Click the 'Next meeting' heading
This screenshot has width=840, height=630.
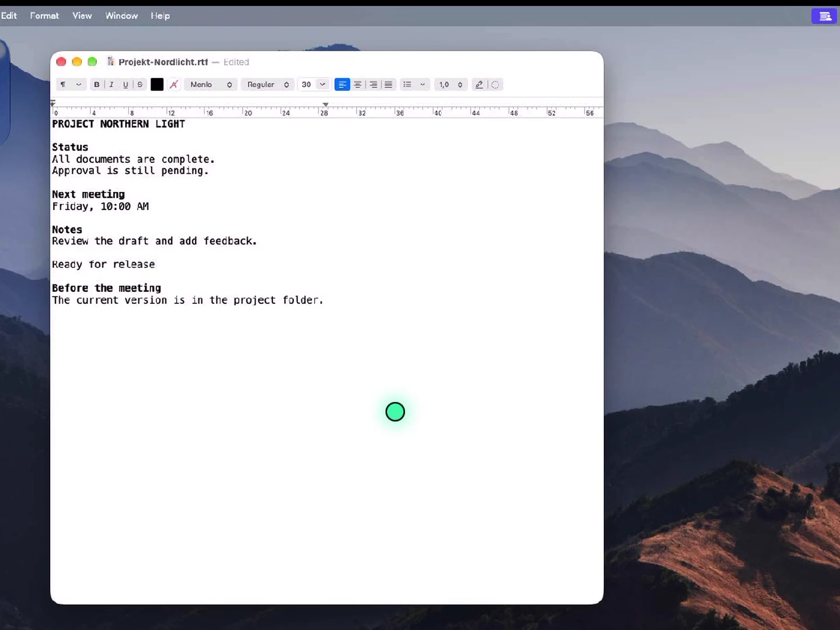89,194
